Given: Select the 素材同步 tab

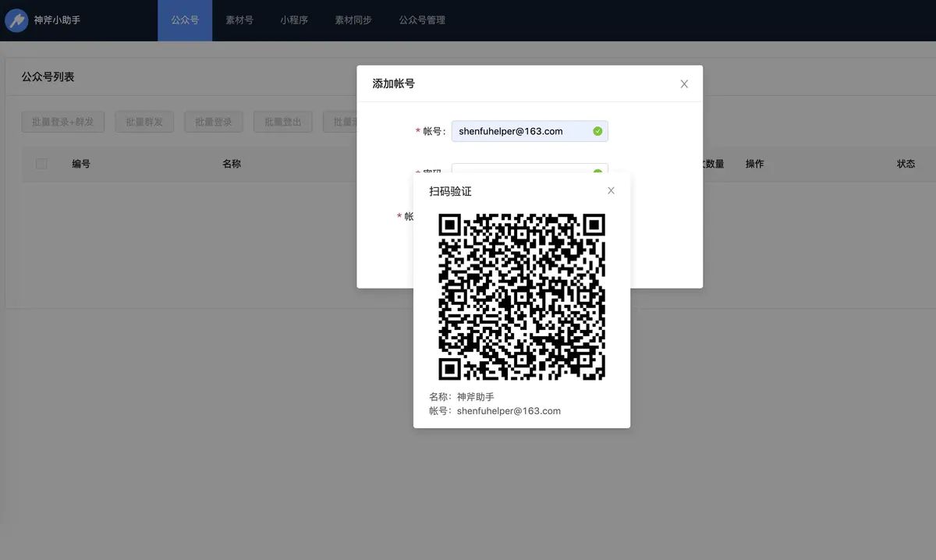Looking at the screenshot, I should 353,20.
